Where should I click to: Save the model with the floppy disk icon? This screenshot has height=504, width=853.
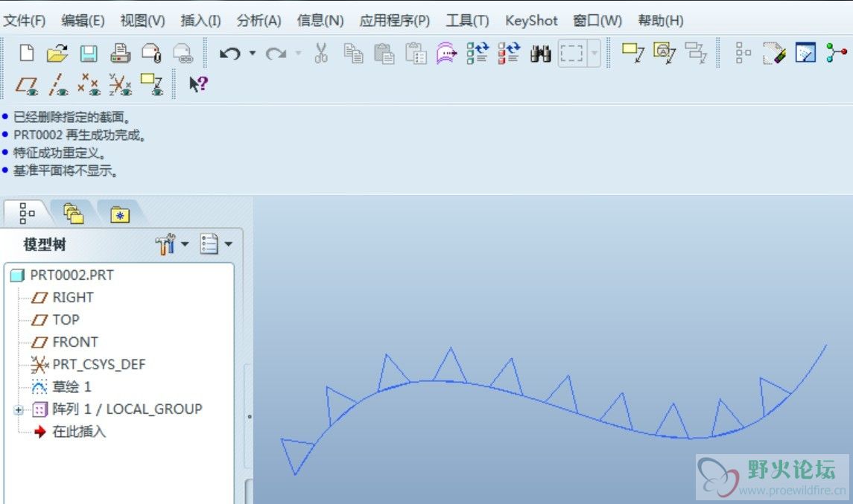(x=89, y=54)
